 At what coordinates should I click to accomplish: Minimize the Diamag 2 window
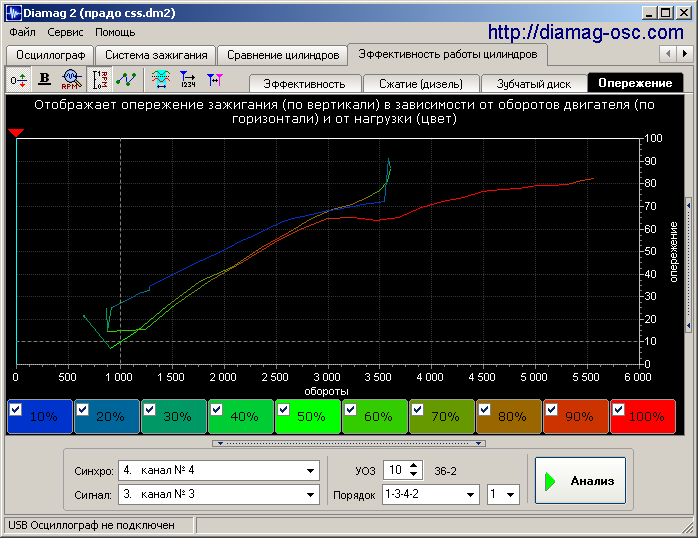coord(649,12)
